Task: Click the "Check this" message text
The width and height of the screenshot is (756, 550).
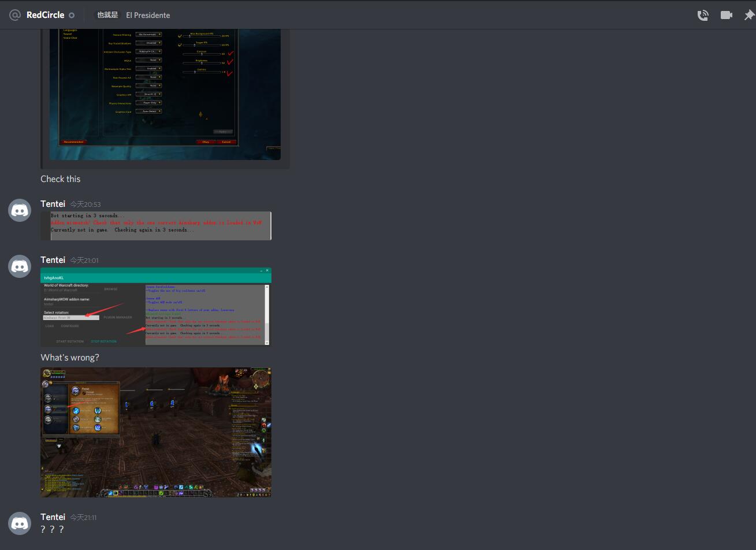Action: tap(61, 179)
